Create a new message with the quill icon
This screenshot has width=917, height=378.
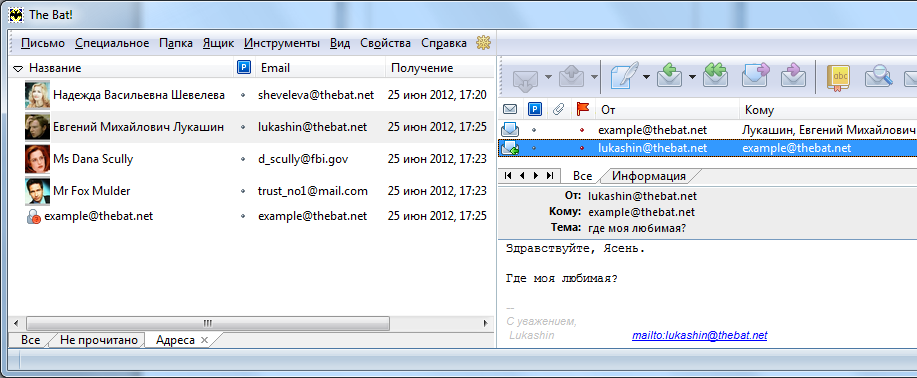coord(625,77)
